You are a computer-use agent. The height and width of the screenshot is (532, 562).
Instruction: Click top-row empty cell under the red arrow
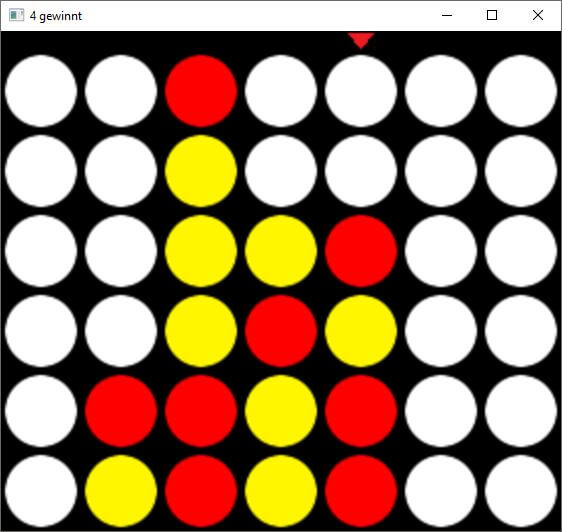pos(361,91)
